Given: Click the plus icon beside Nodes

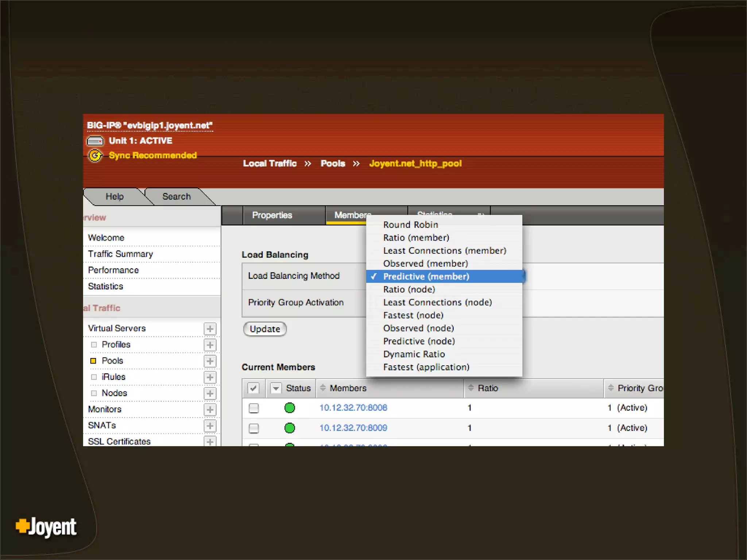Looking at the screenshot, I should (x=210, y=393).
